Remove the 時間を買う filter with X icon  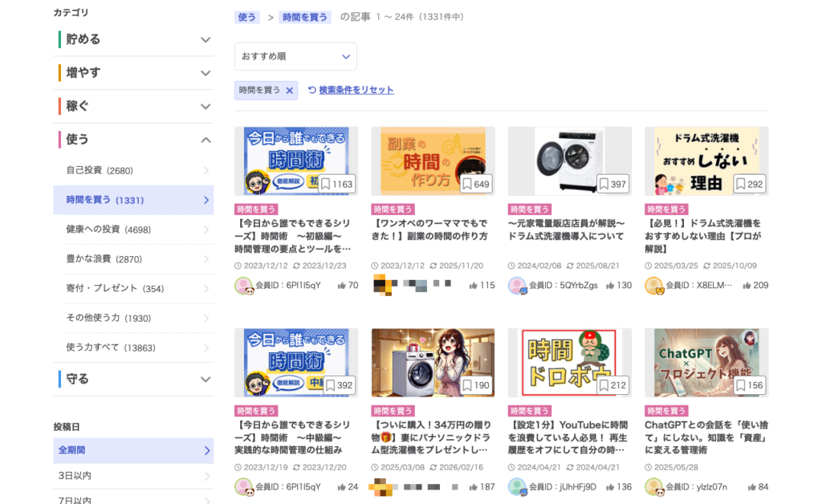coord(290,91)
